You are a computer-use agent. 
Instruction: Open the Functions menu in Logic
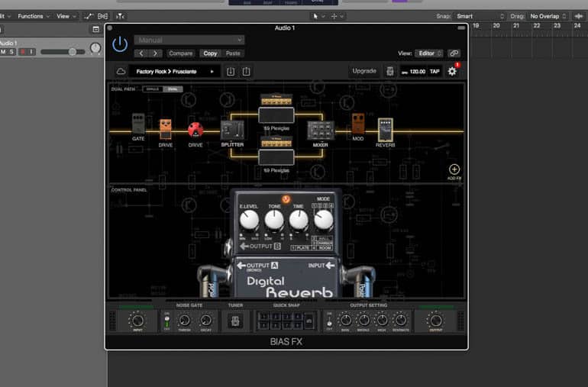pos(33,16)
